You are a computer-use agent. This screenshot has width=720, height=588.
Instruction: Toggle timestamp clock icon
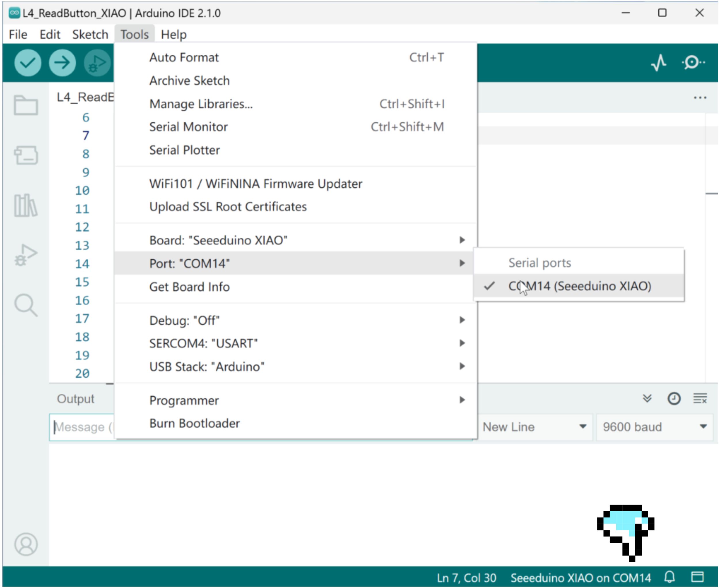(x=674, y=399)
